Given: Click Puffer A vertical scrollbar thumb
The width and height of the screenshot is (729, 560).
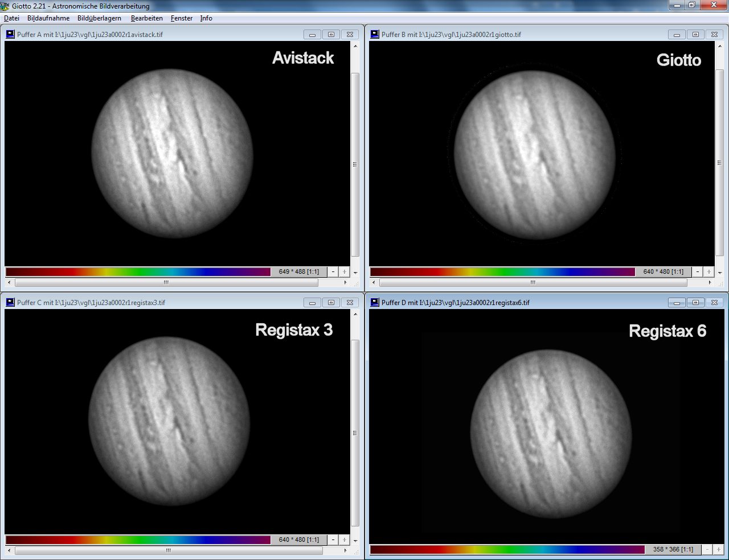Looking at the screenshot, I should [x=355, y=164].
